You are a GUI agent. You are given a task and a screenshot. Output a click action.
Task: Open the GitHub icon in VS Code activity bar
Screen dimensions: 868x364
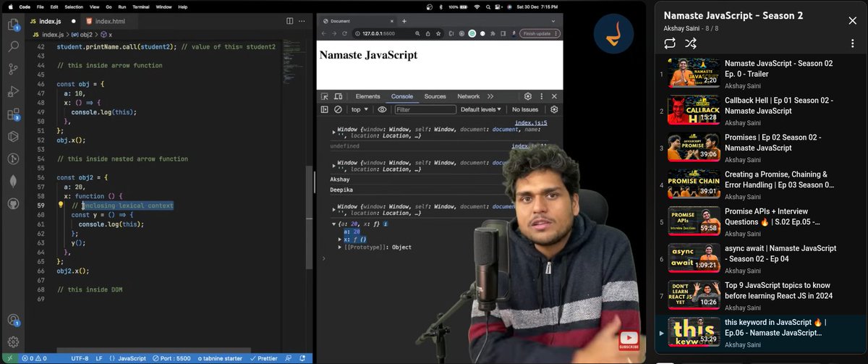(x=13, y=203)
